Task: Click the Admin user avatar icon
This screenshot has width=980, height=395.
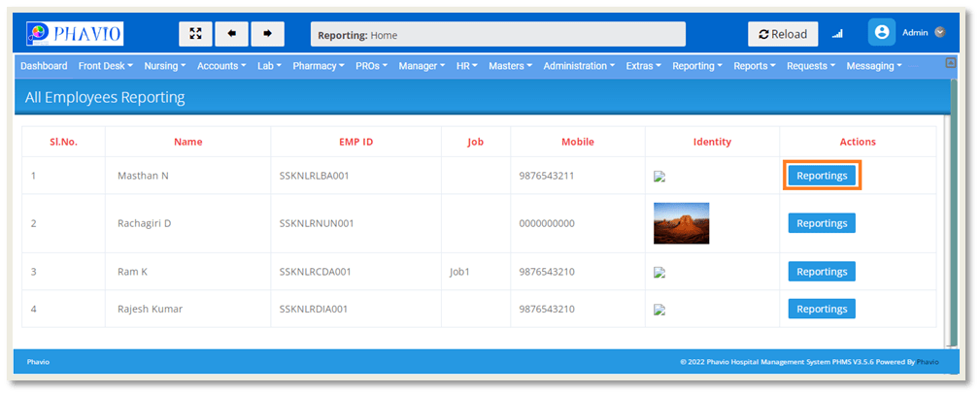Action: pyautogui.click(x=882, y=32)
